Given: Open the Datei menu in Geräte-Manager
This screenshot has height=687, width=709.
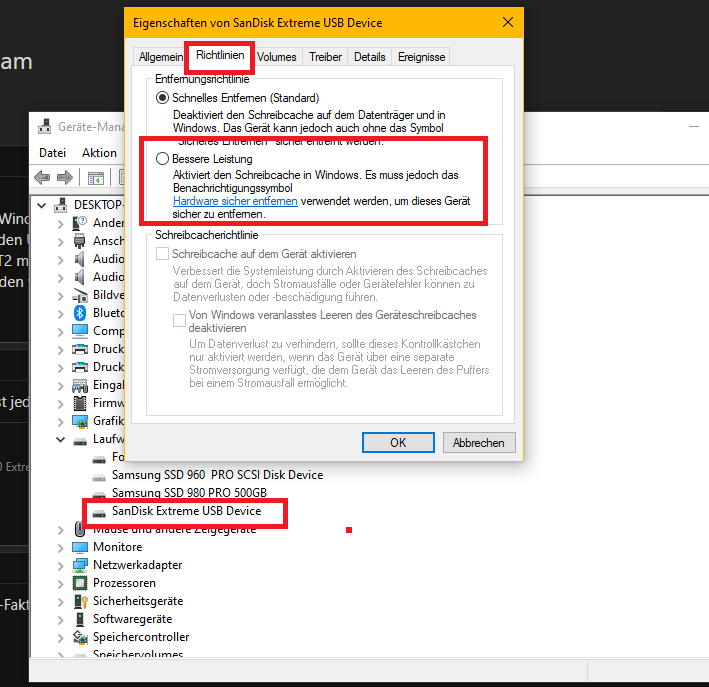Looking at the screenshot, I should point(52,153).
